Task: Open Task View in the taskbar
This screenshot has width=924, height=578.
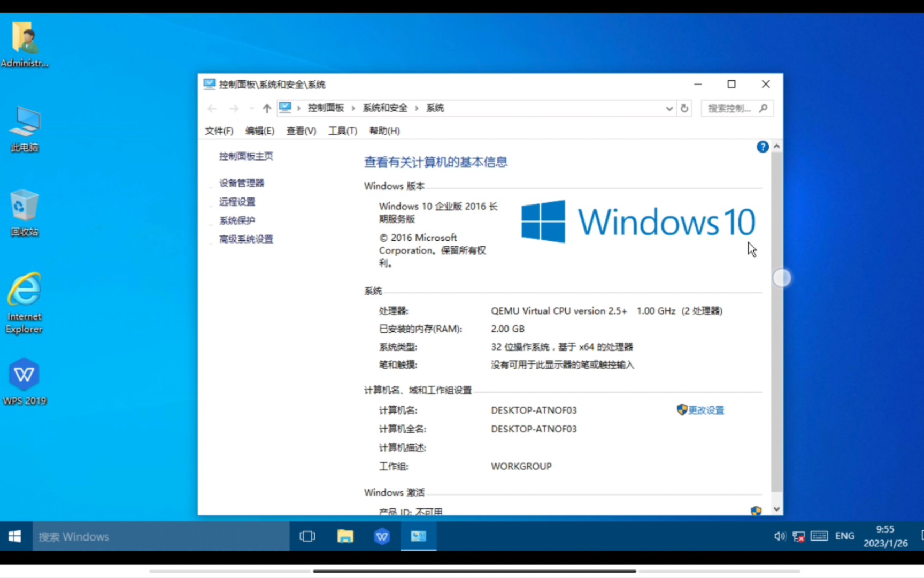Action: (307, 536)
